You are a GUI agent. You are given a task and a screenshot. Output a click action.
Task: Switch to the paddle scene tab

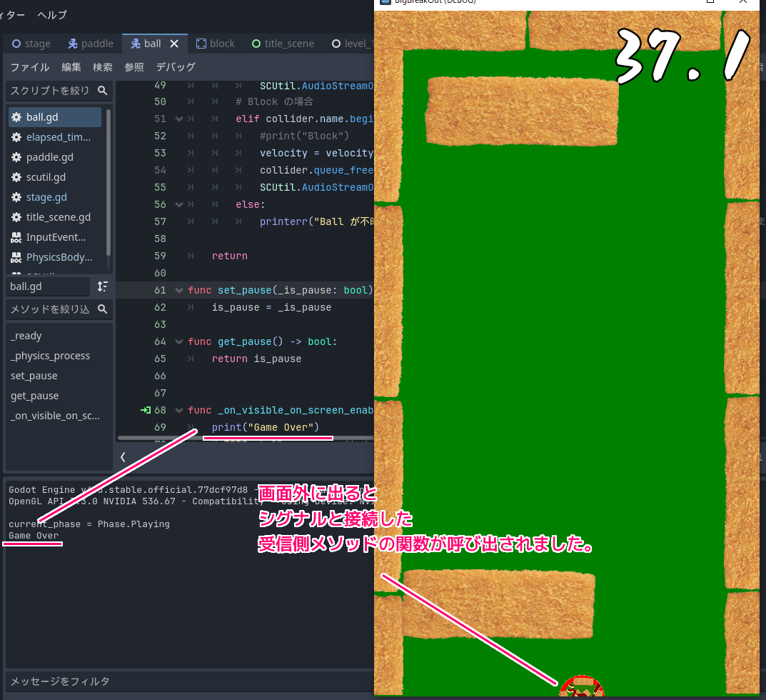(x=91, y=44)
